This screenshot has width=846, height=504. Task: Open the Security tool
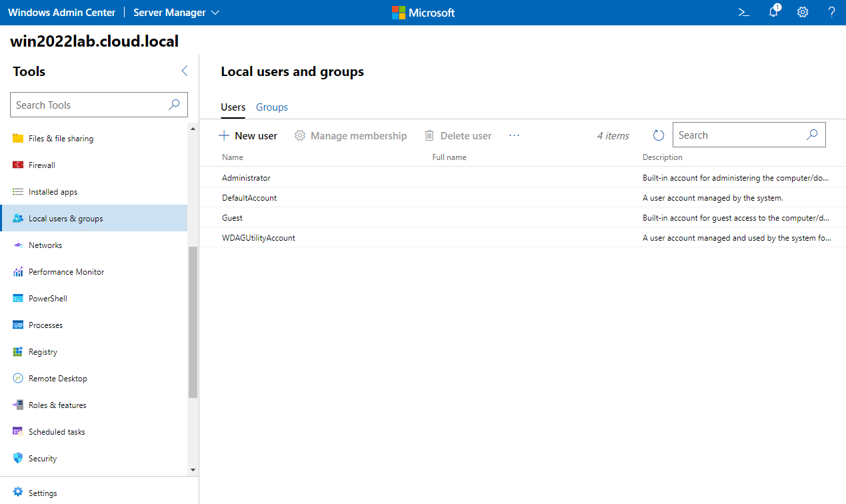[93, 459]
